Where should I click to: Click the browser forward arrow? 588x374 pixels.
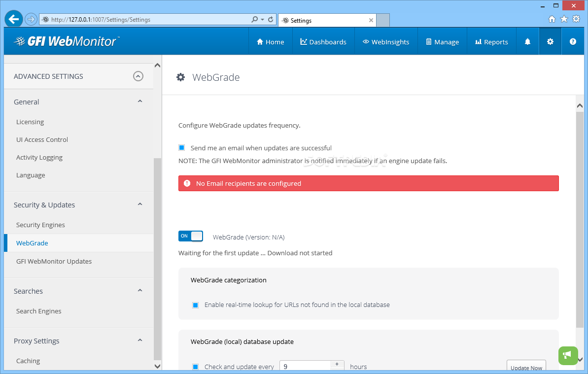[31, 19]
